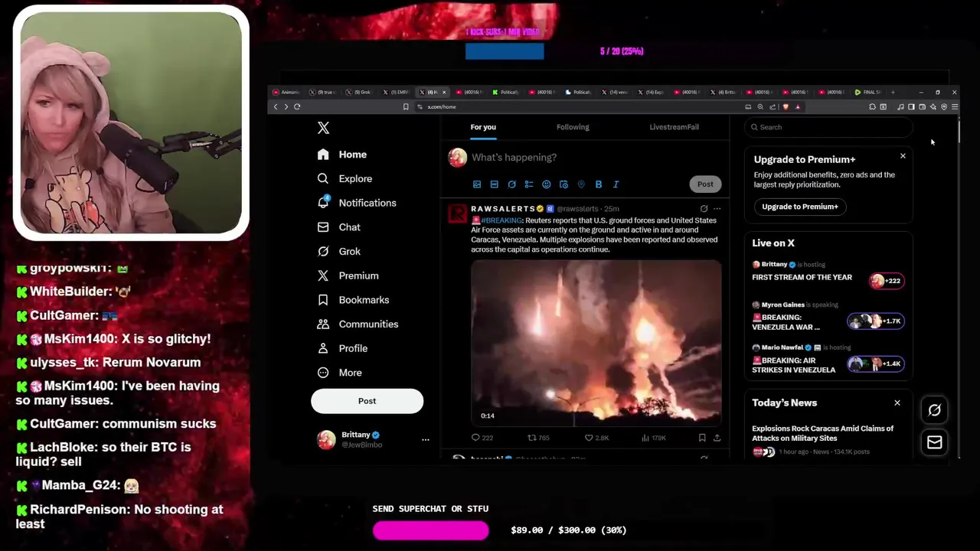Click the X logo in the sidebar
980x551 pixels.
323,128
